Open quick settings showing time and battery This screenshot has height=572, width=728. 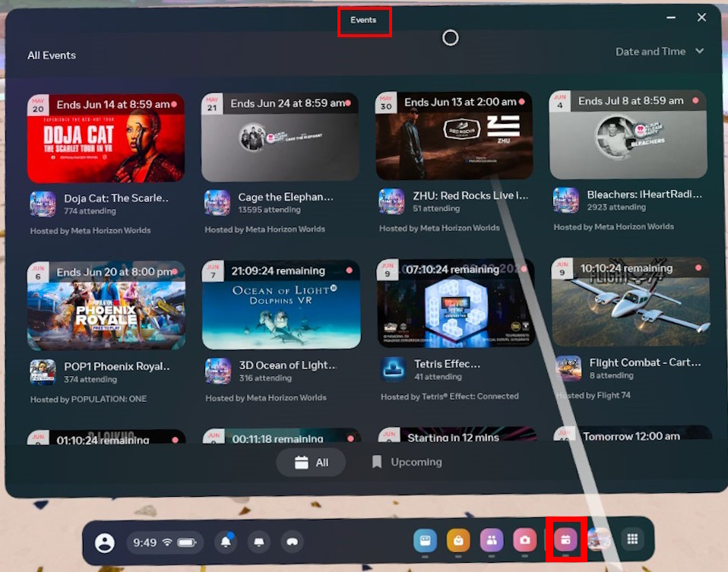[165, 542]
